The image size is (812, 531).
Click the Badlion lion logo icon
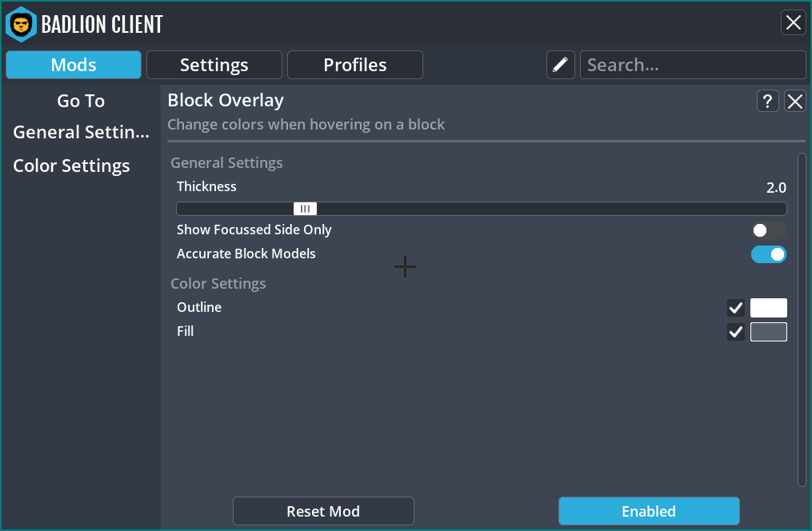21,24
